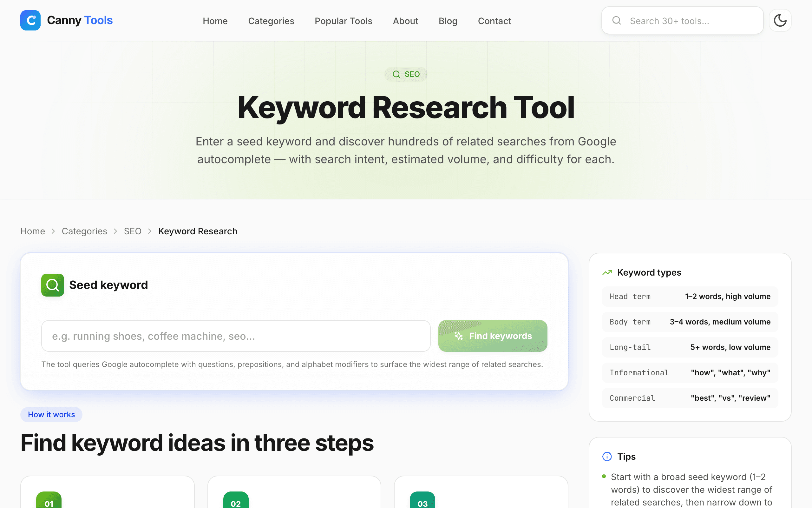The width and height of the screenshot is (812, 508).
Task: Click the SEO badge magnifier icon
Action: coord(396,74)
